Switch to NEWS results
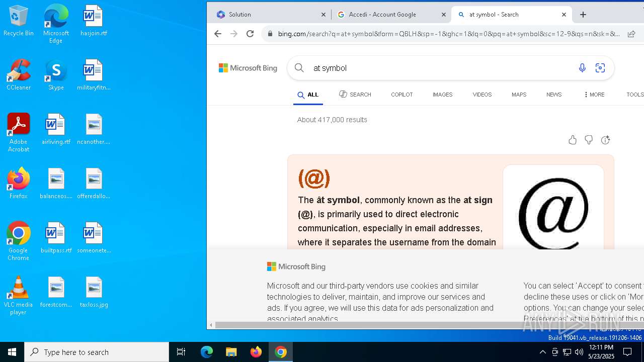Screen dimensions: 644x362 pyautogui.click(x=554, y=95)
